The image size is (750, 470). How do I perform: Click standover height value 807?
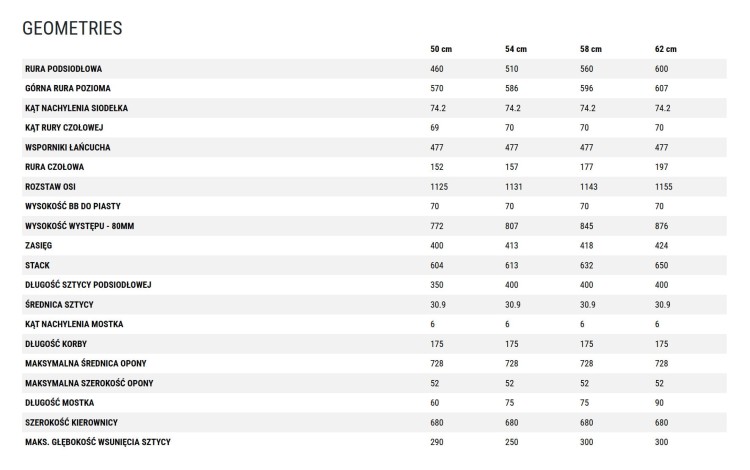point(512,226)
